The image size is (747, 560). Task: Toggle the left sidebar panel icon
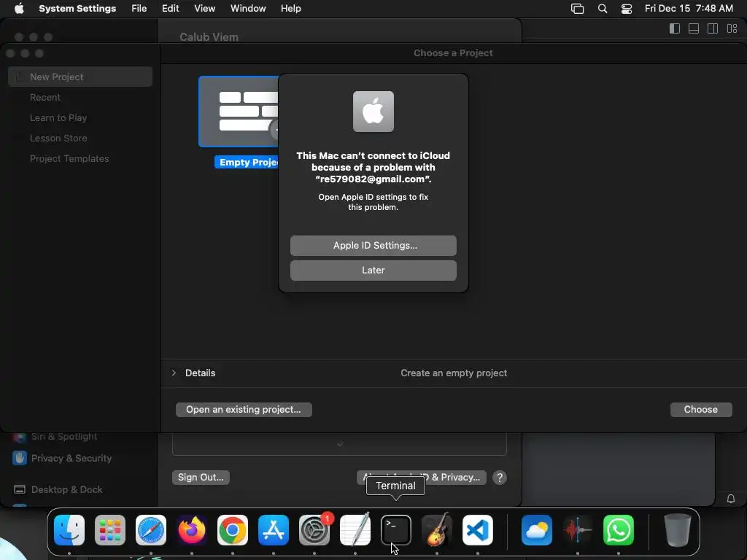tap(675, 28)
